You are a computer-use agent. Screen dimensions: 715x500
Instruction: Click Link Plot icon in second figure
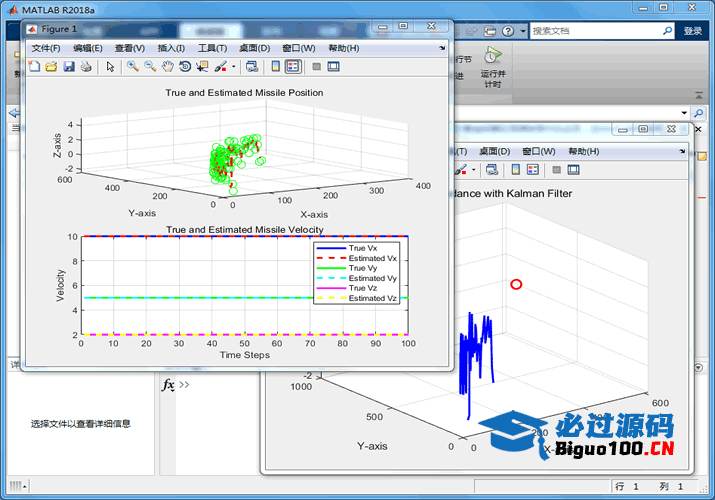(x=492, y=170)
